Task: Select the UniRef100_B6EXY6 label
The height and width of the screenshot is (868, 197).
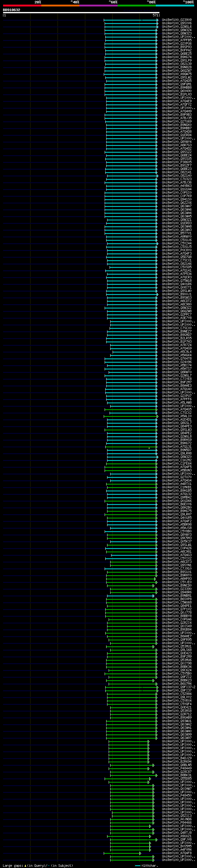Action: (177, 504)
